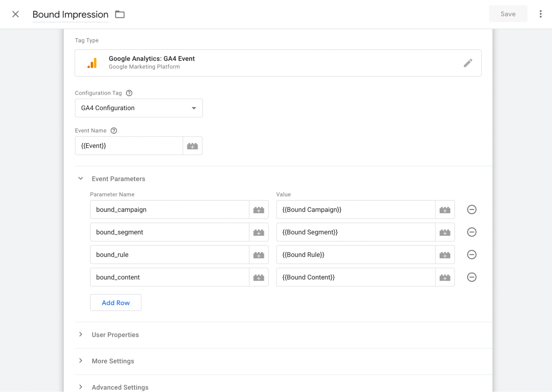The image size is (552, 392).
Task: Insert variable for {{Bound Campaign}} value
Action: [445, 210]
